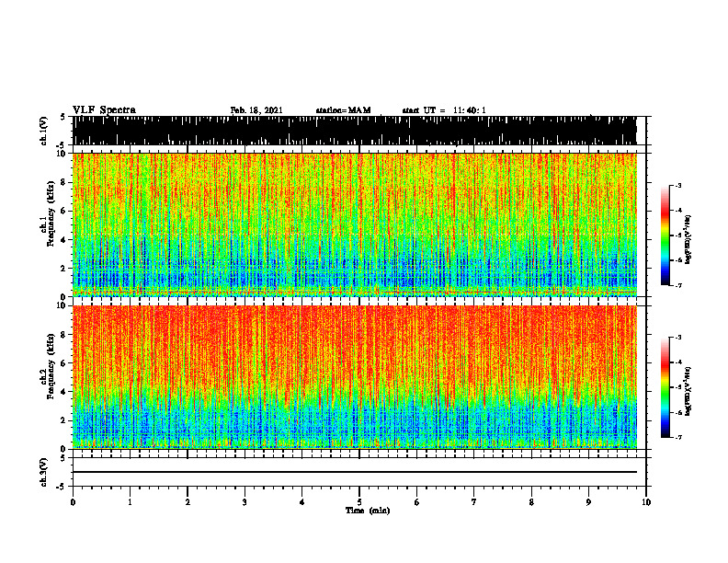This screenshot has height=563, width=728.
Task: Click the 'start UT = 11:40: 1' text
Action: (x=444, y=110)
